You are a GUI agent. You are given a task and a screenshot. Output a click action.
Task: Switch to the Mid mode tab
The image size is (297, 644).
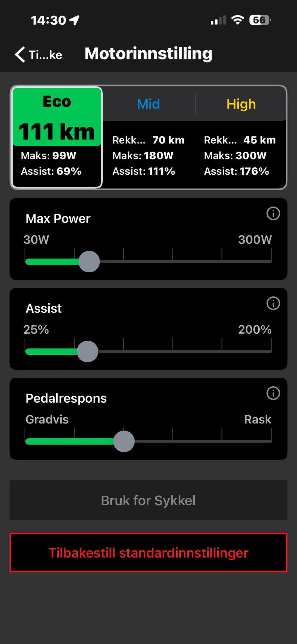point(148,104)
